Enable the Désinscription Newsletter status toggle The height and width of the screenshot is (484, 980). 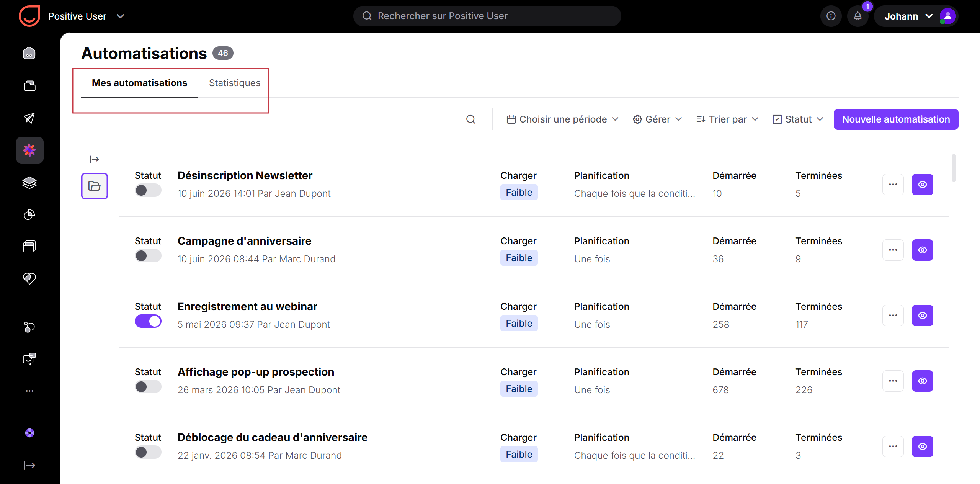tap(148, 190)
